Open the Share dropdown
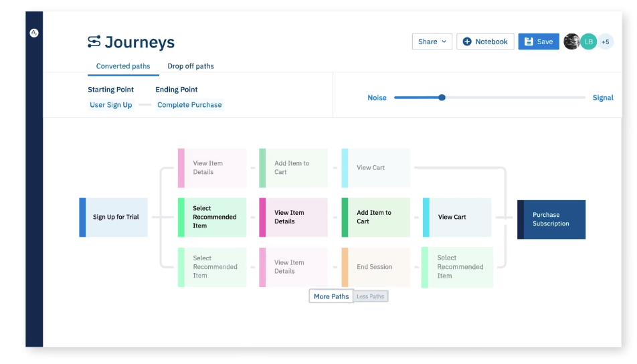Screen dimensions: 637x364 point(432,41)
